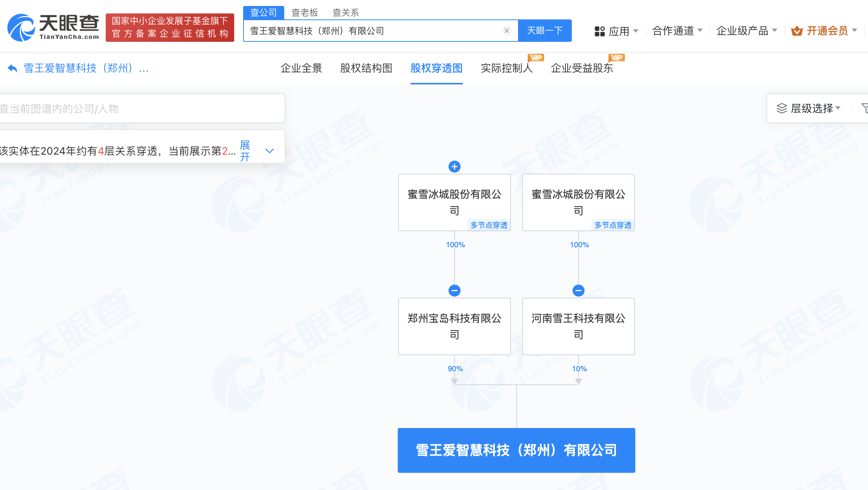868x490 pixels.
Task: Click the back arrow icon
Action: click(x=12, y=68)
